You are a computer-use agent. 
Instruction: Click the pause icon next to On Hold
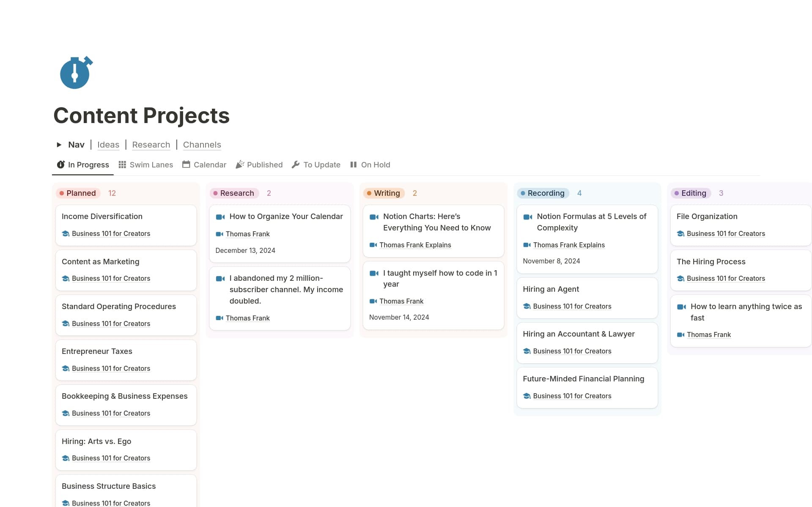tap(353, 164)
